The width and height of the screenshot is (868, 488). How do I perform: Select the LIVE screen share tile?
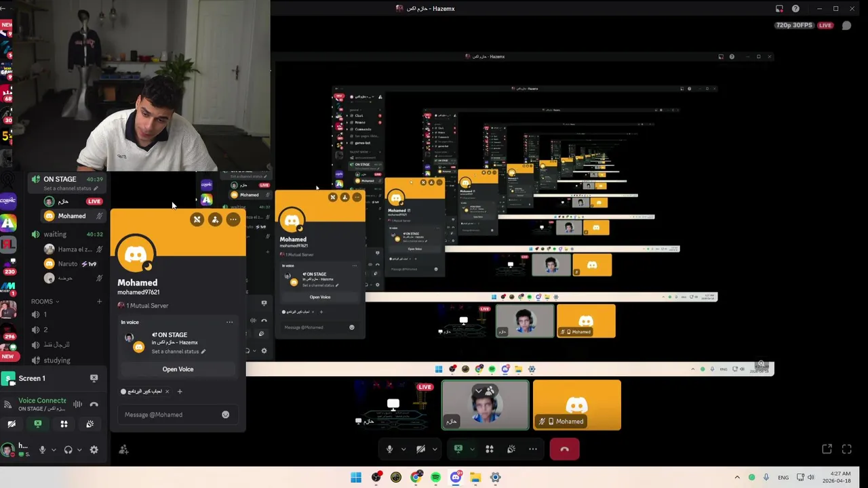(x=395, y=405)
